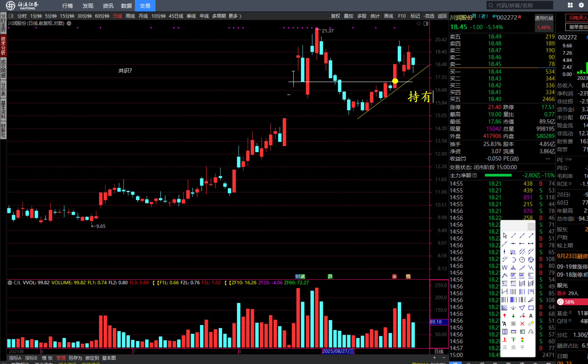Screen dimensions: 588x364
Task: Select the circle drawing tool
Action: 522,260
